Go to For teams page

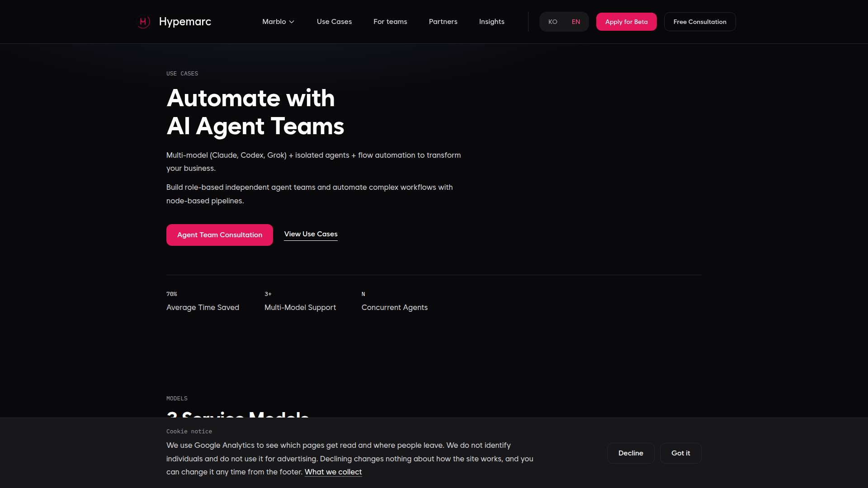coord(390,22)
